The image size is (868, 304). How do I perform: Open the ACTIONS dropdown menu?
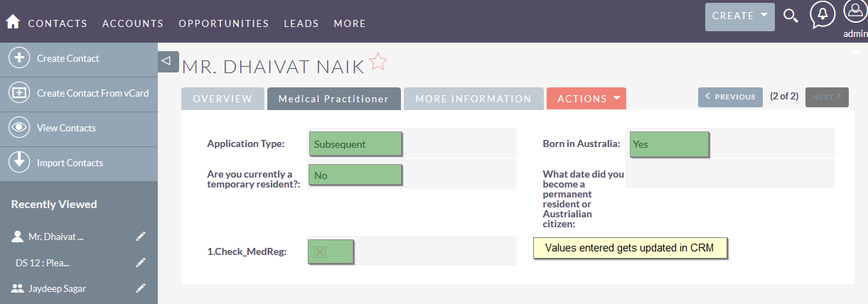[586, 99]
